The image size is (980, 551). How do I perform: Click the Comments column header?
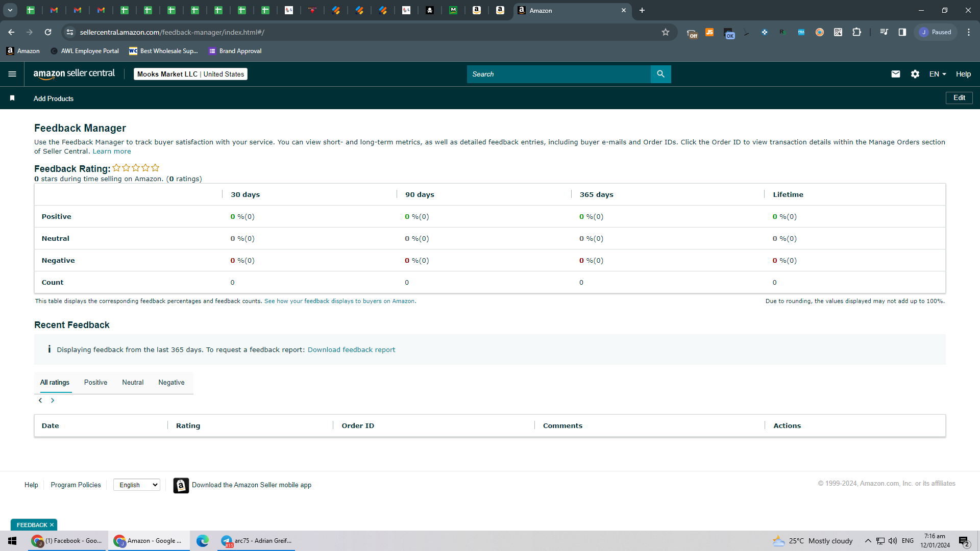pyautogui.click(x=562, y=426)
